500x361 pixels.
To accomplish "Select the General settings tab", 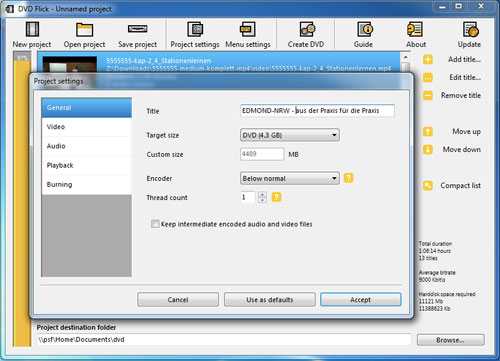I will [87, 108].
